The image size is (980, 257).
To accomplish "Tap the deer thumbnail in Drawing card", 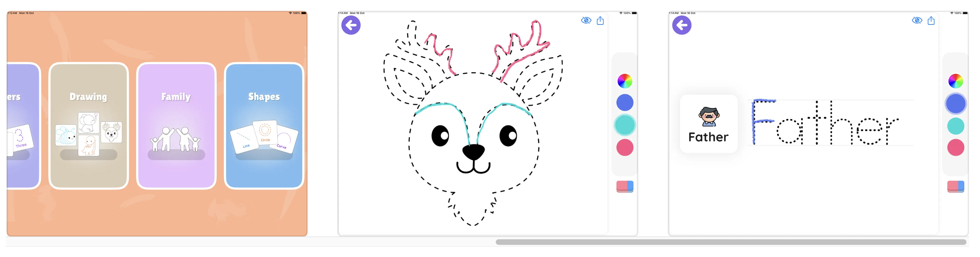I will (x=111, y=133).
